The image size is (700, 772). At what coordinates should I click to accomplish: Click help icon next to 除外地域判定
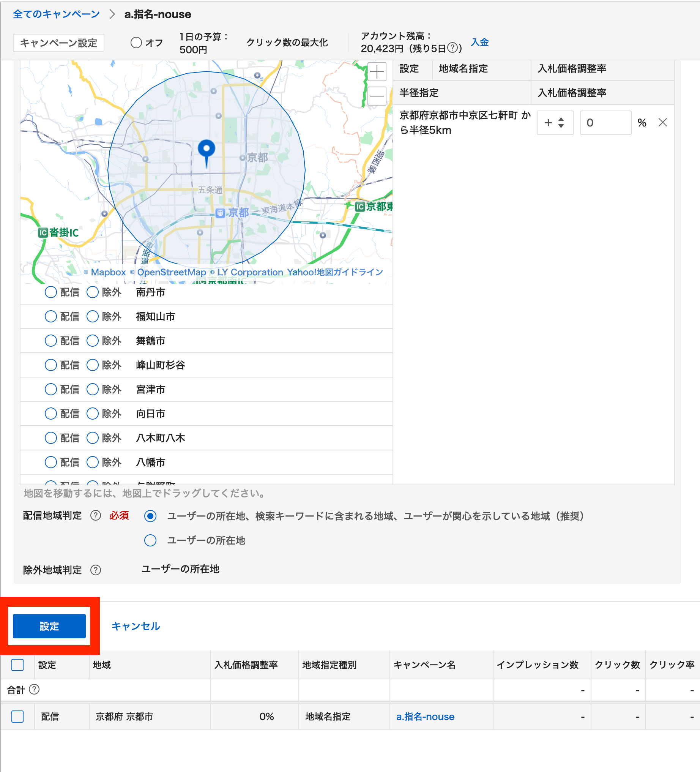coord(96,570)
